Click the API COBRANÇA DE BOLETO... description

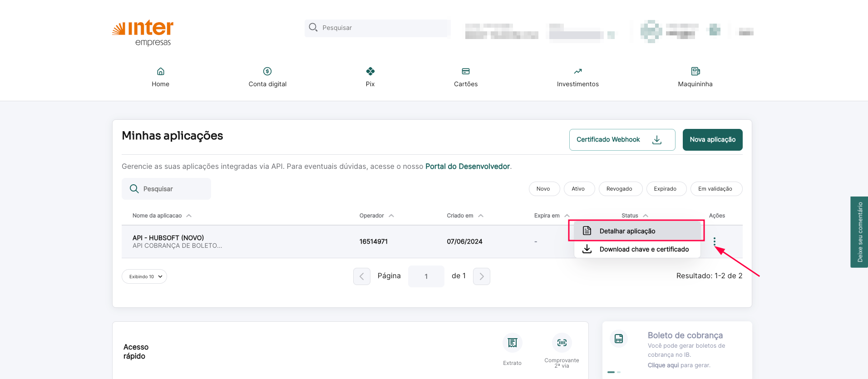[177, 246]
